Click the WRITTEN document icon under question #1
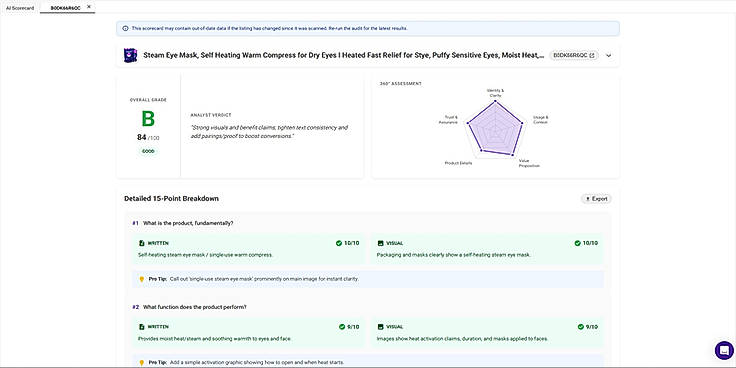 click(x=141, y=243)
